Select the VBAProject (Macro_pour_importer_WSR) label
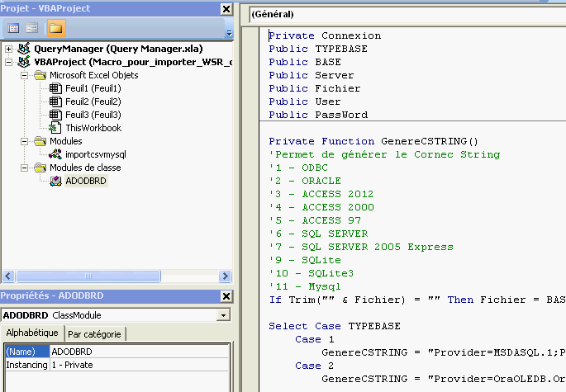 pos(133,62)
